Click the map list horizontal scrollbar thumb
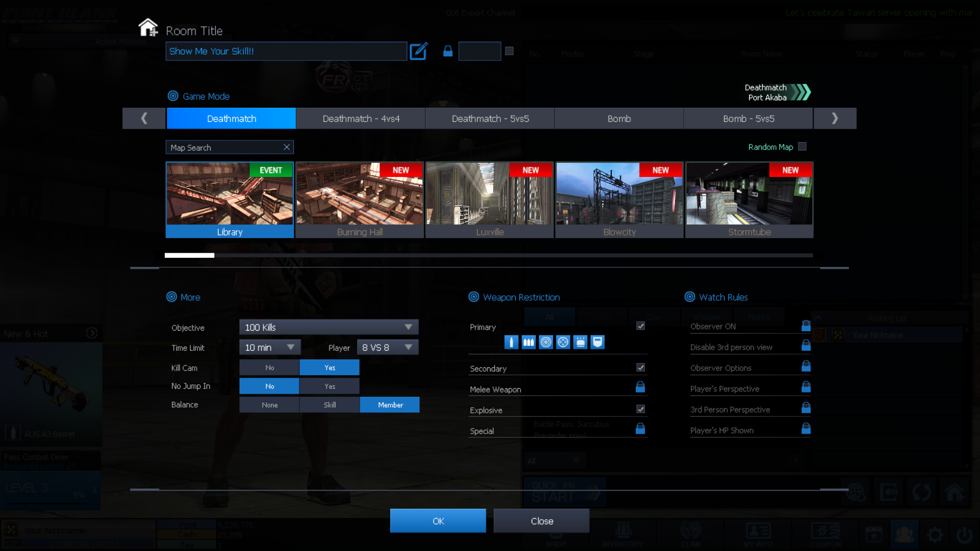This screenshot has width=980, height=551. (189, 255)
